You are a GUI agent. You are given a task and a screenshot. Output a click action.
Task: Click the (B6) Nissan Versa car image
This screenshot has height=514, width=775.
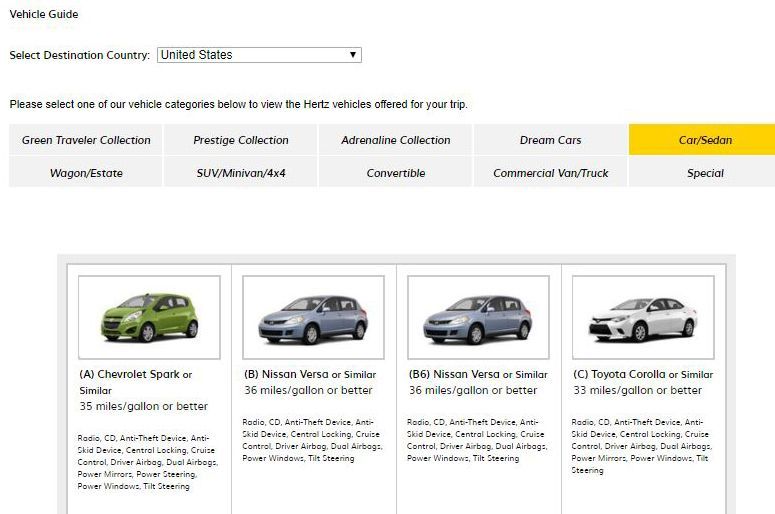click(478, 317)
